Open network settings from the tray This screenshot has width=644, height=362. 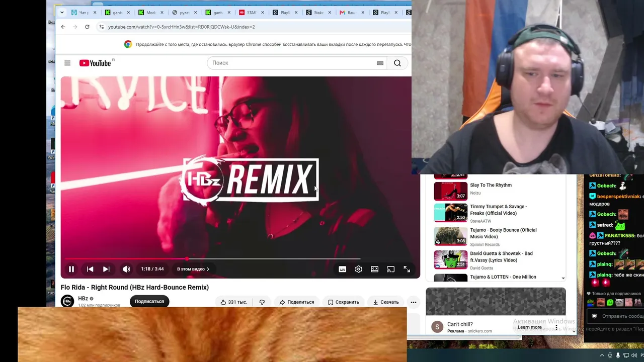tap(626, 355)
